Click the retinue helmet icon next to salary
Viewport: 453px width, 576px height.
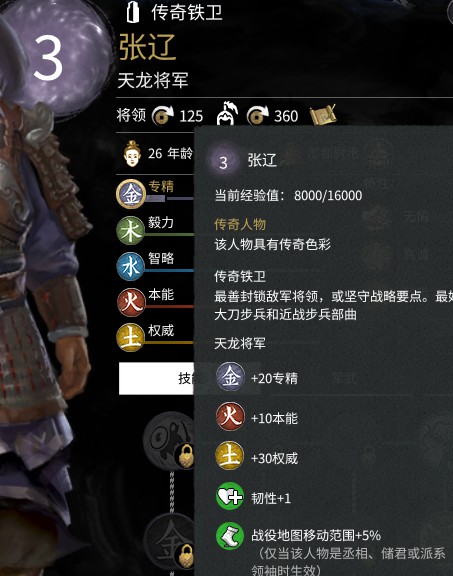228,113
